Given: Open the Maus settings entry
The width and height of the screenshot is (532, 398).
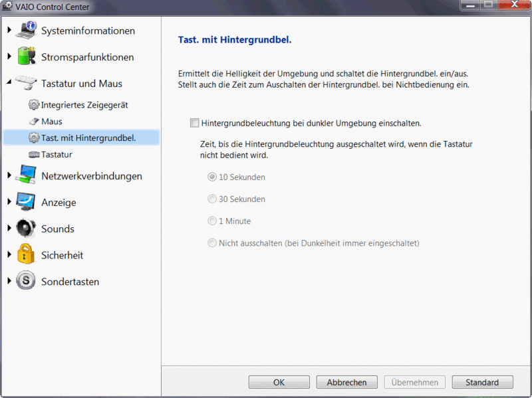Looking at the screenshot, I should tap(52, 122).
